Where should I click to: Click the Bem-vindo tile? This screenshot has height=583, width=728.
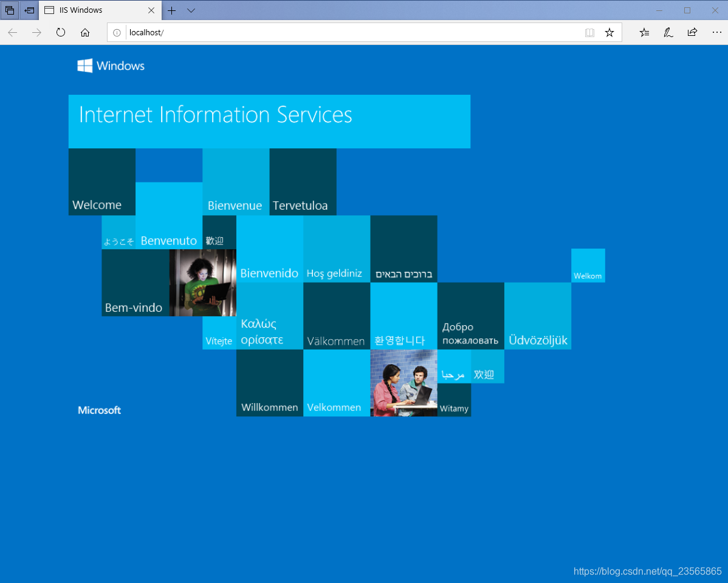(x=136, y=283)
